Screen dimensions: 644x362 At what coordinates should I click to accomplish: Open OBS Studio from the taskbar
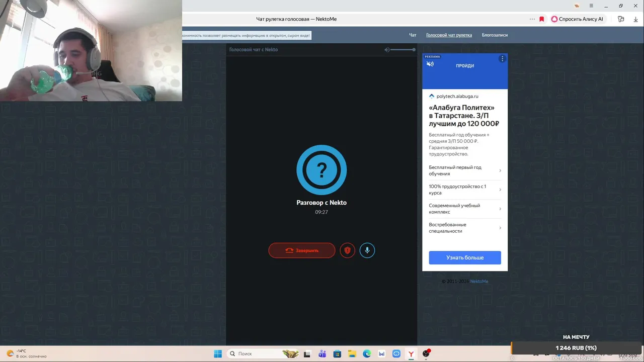tap(426, 354)
